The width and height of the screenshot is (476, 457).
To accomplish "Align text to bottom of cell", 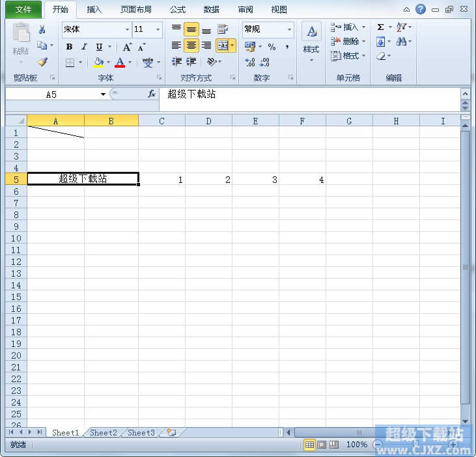I will click(x=206, y=30).
